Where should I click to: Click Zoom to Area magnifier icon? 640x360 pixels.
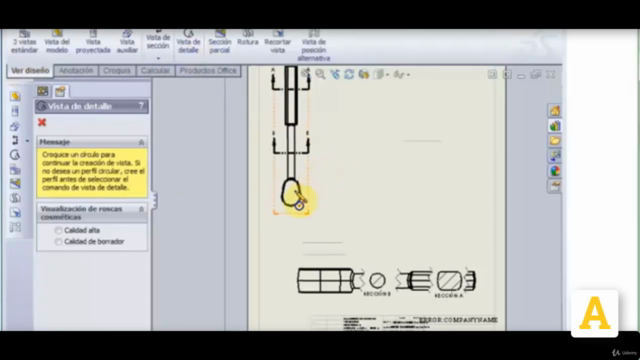pos(320,74)
